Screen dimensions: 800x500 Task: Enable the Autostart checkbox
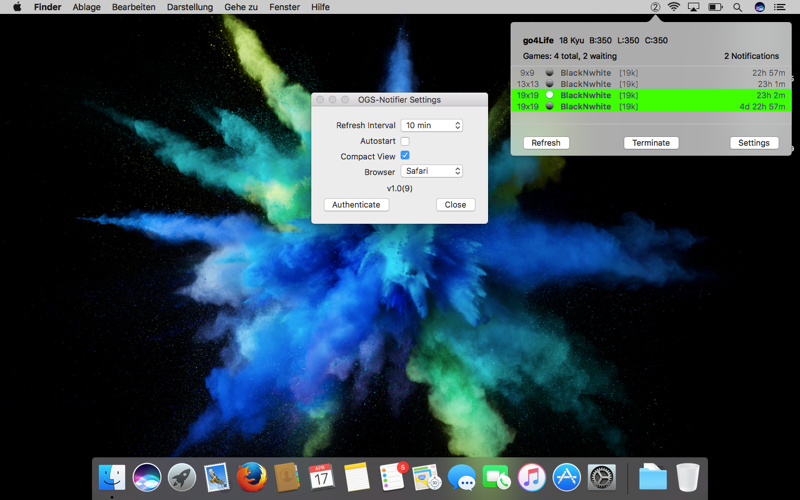click(405, 141)
